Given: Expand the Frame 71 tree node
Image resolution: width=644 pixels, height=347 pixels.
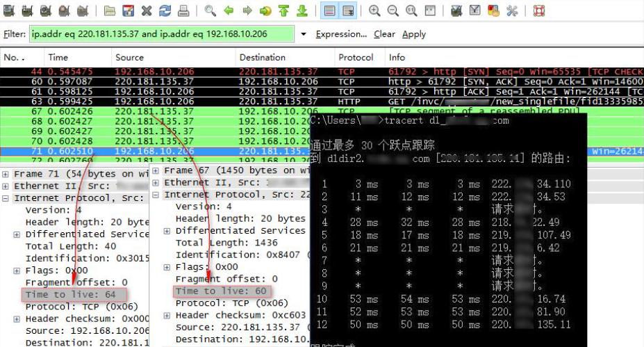Looking at the screenshot, I should coord(6,174).
